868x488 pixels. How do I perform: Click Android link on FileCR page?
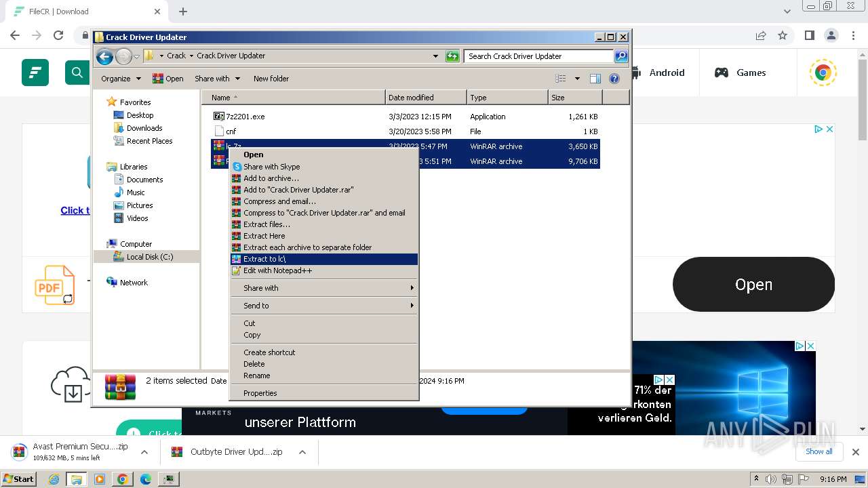(667, 73)
